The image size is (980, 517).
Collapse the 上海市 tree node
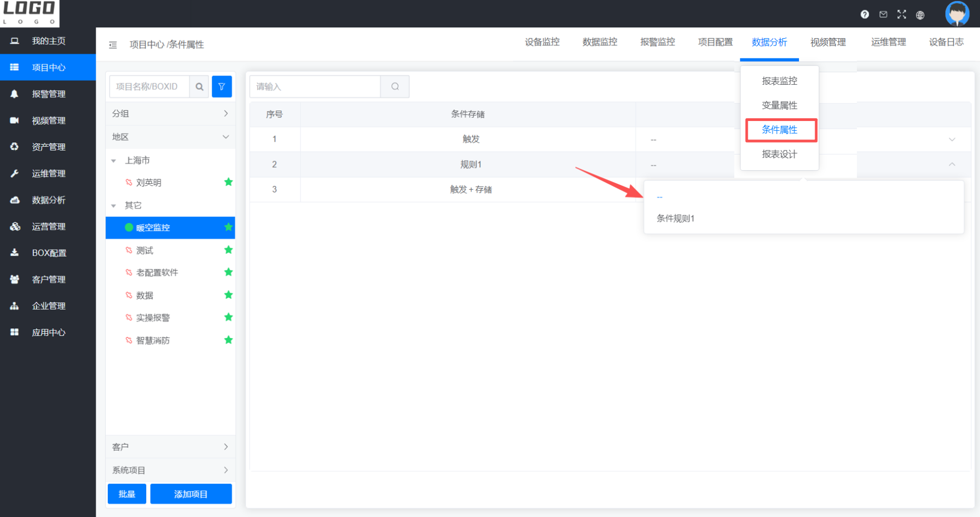coord(114,161)
